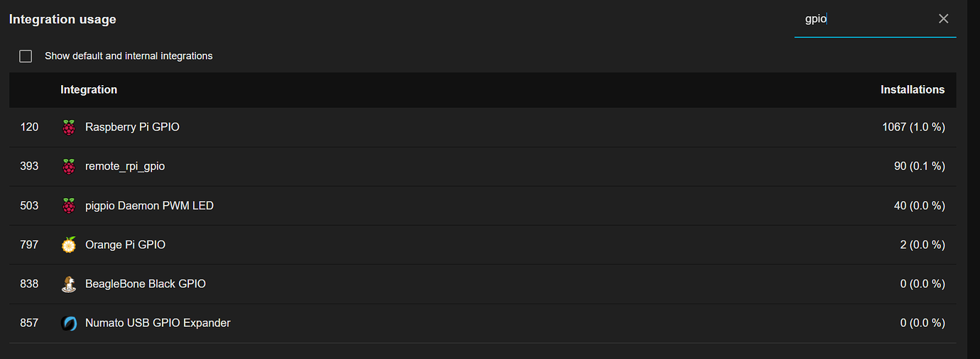Click the BeagleBone Black GPIO dog icon
Screen dimensions: 980x359
pos(68,284)
